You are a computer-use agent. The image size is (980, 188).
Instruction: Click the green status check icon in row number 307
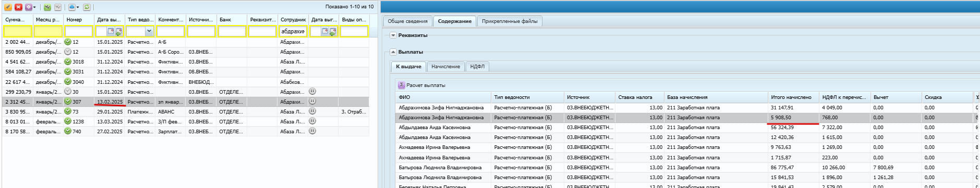68,102
